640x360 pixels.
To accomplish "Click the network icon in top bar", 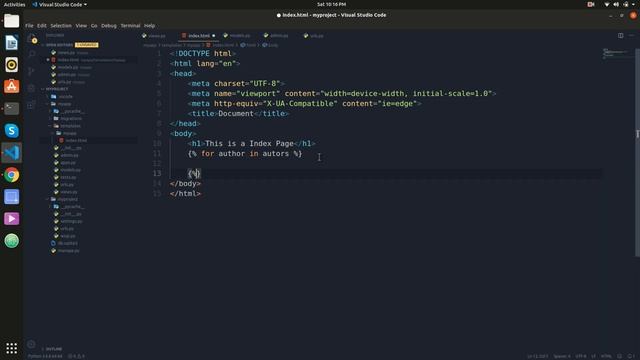I will (607, 4).
